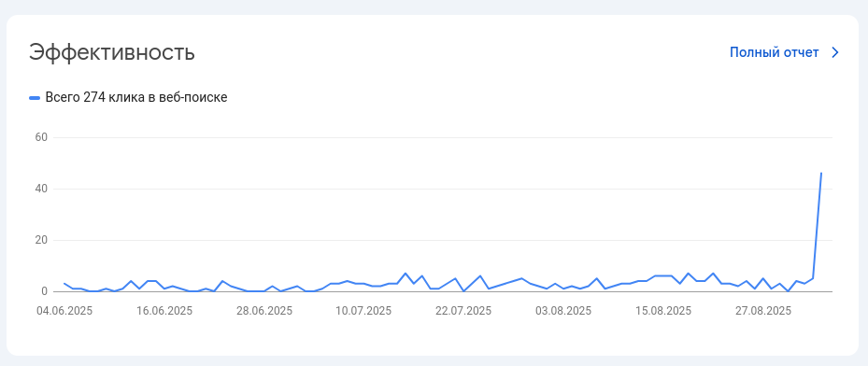Screen dimensions: 868x366
Task: Click the top of the final spike on the chart
Action: (821, 173)
